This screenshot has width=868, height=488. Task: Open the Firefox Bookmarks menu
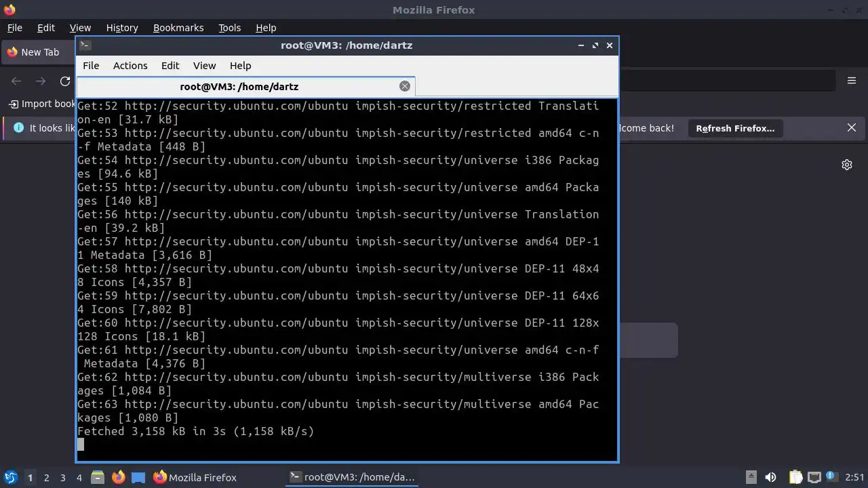pos(178,28)
